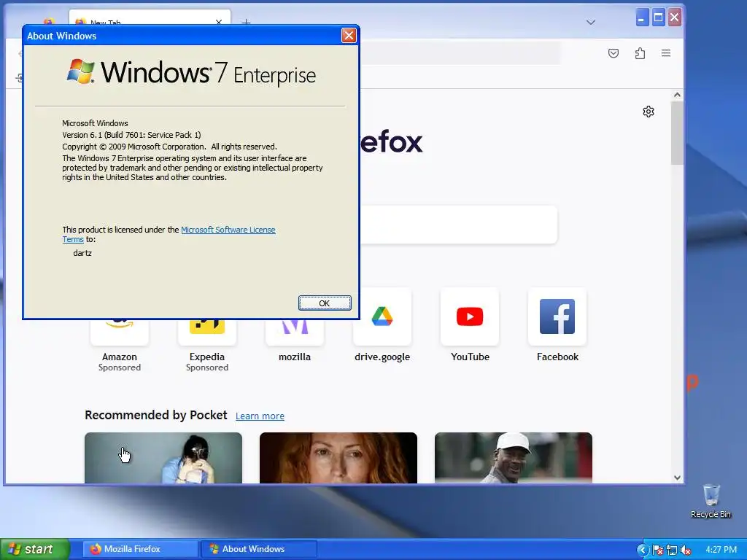
Task: Open Microsoft Software License link
Action: click(228, 230)
